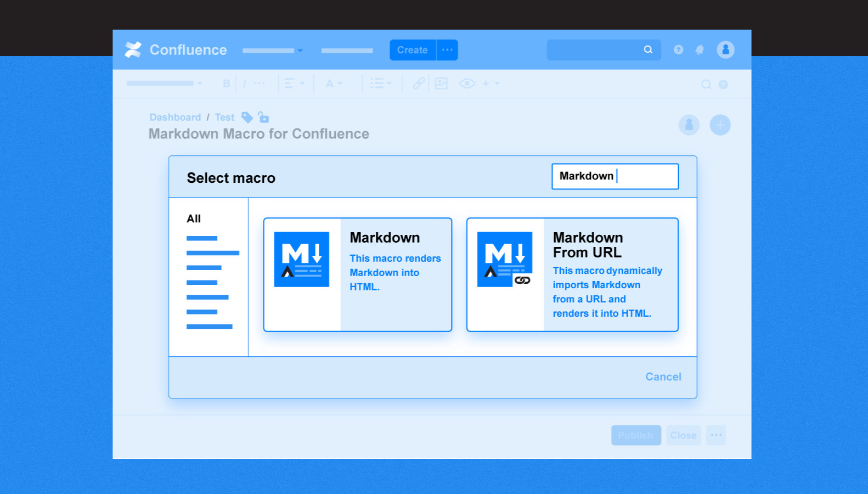Click the page restrictions unlock icon
The width and height of the screenshot is (868, 494).
(264, 117)
